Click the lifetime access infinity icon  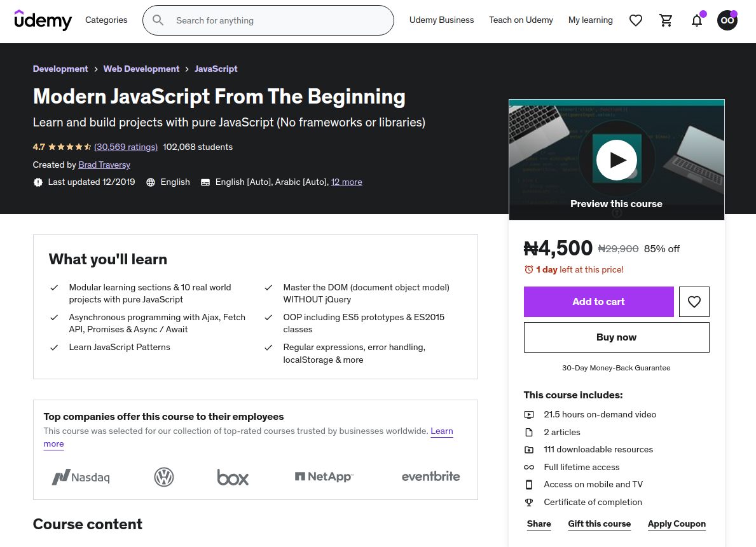[x=529, y=467]
